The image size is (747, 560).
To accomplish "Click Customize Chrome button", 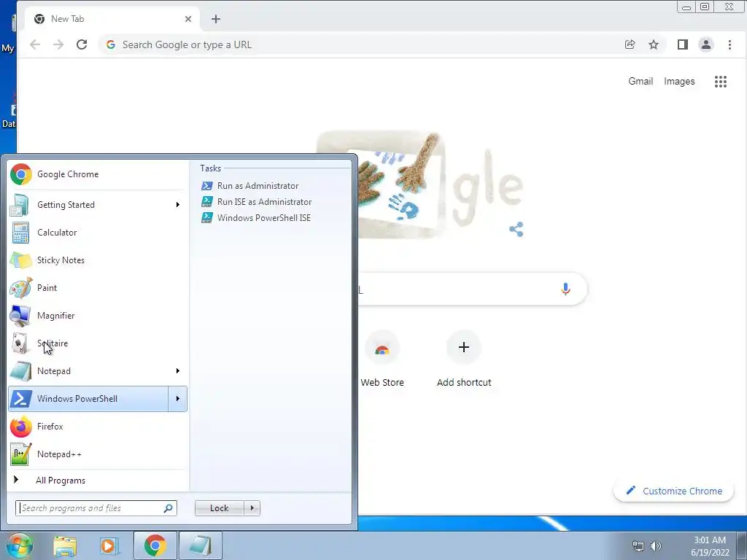I will (x=673, y=491).
